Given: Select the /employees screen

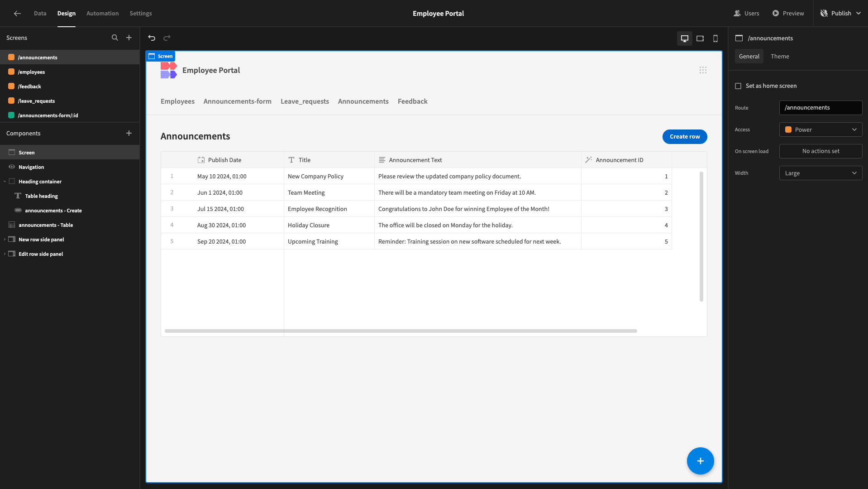Looking at the screenshot, I should coord(70,72).
